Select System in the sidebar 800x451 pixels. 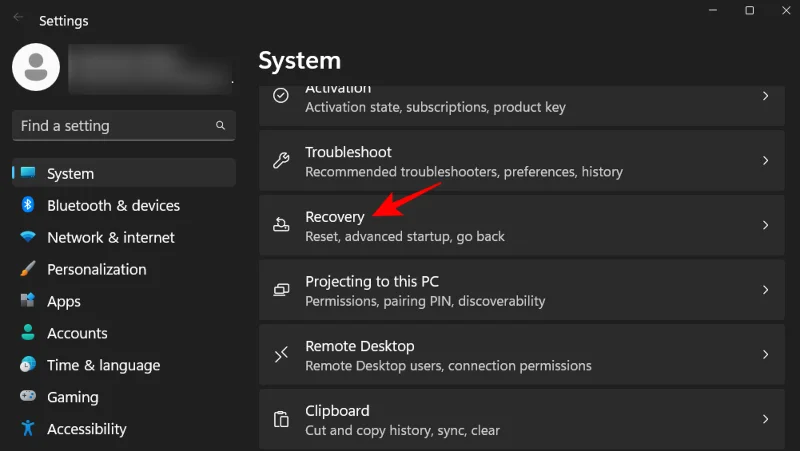124,173
